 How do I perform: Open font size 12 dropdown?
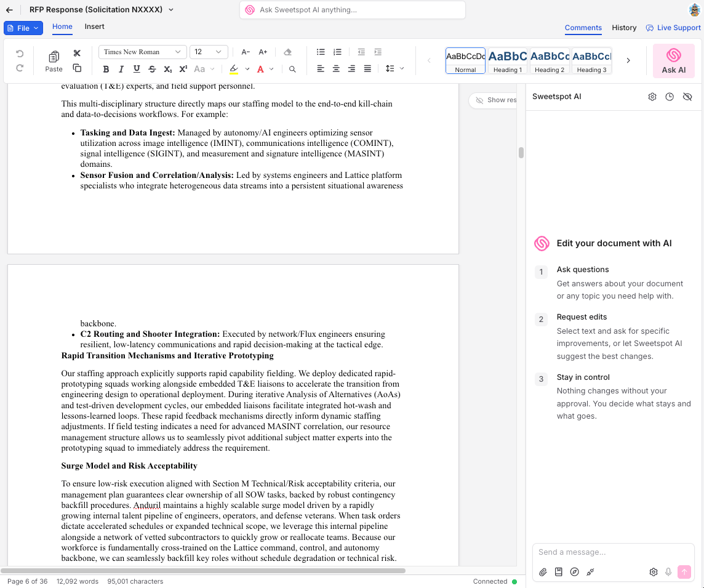pyautogui.click(x=209, y=52)
